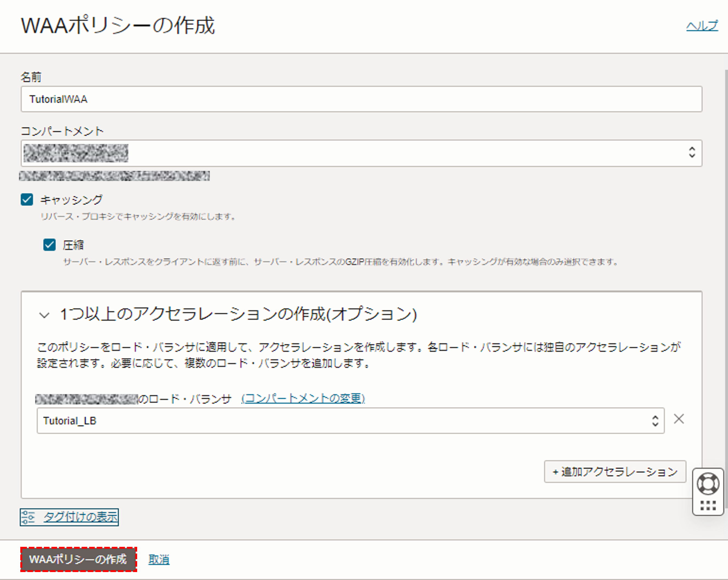Image resolution: width=728 pixels, height=580 pixels.
Task: Click the 1つ以上のアクセラレーションの作成 section heading
Action: [x=238, y=314]
